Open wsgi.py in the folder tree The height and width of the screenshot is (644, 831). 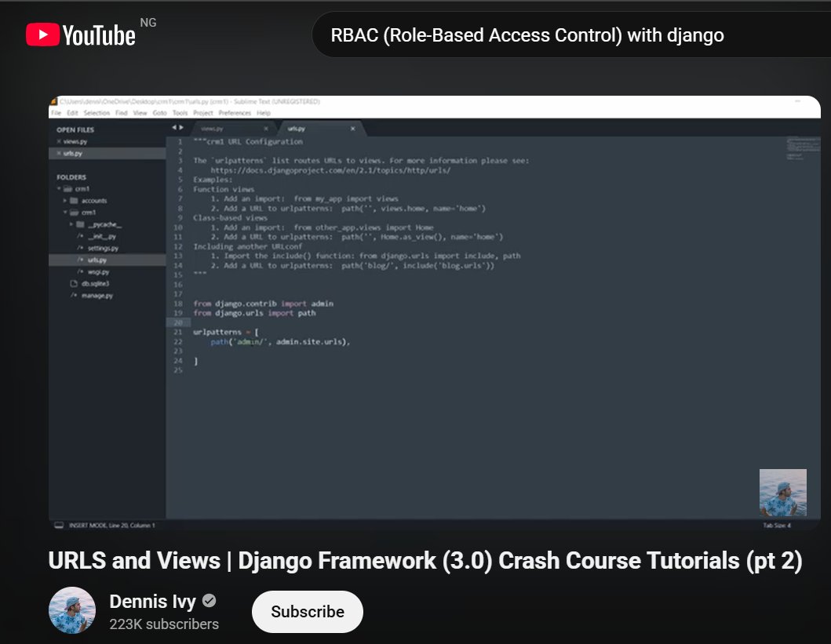[99, 271]
